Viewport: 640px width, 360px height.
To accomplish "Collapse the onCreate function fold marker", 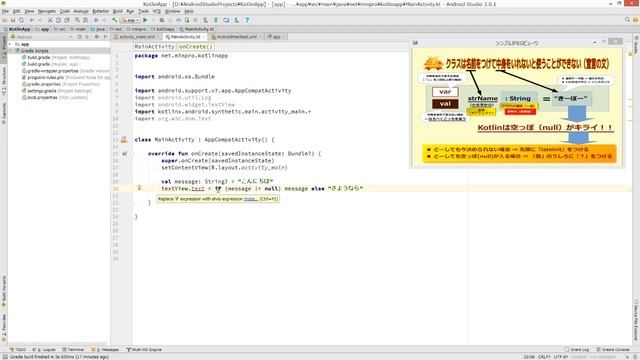I will click(x=133, y=154).
